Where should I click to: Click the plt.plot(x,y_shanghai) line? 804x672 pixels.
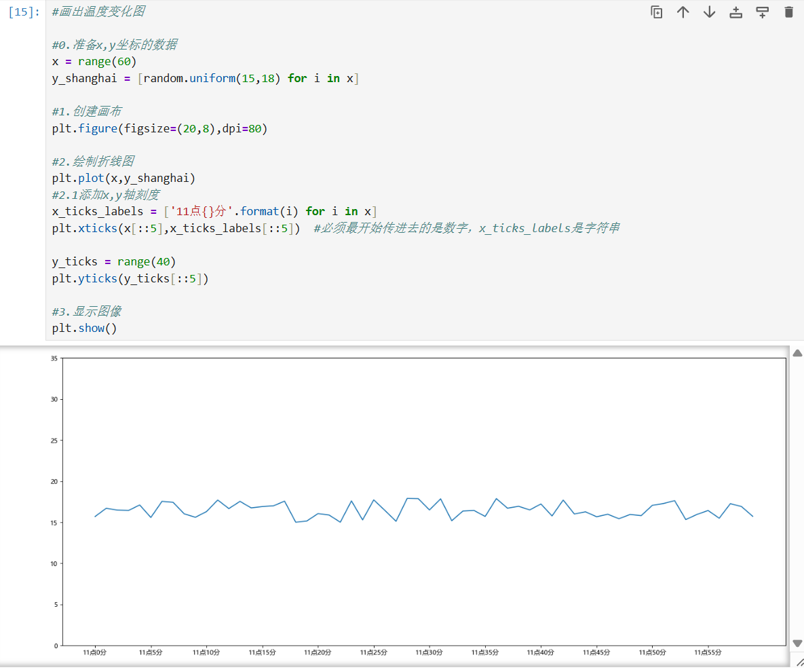[x=123, y=179]
